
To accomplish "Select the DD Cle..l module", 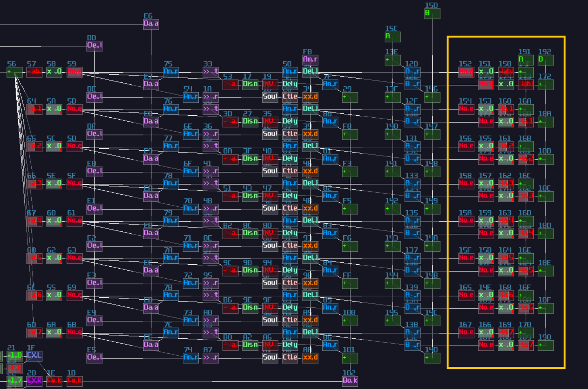I will pos(95,46).
